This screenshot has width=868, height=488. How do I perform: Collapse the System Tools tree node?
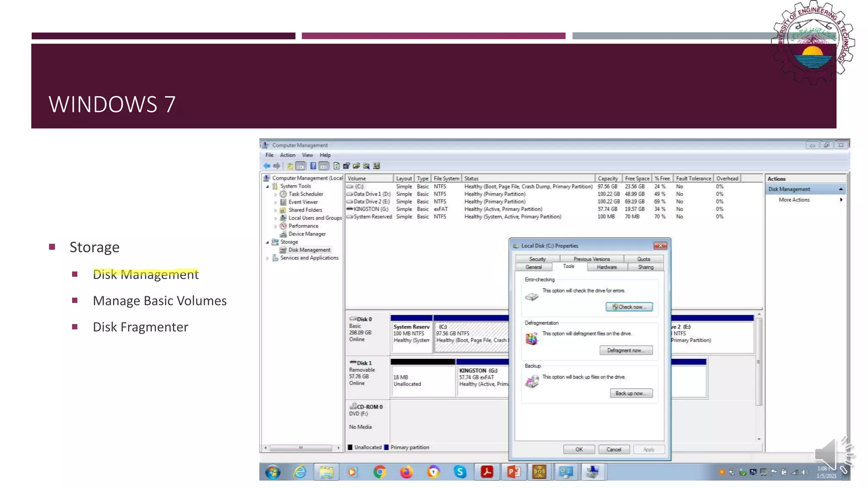267,186
